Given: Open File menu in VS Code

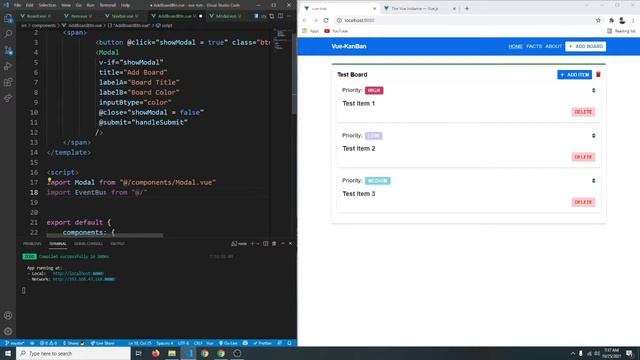Looking at the screenshot, I should click(x=18, y=5).
